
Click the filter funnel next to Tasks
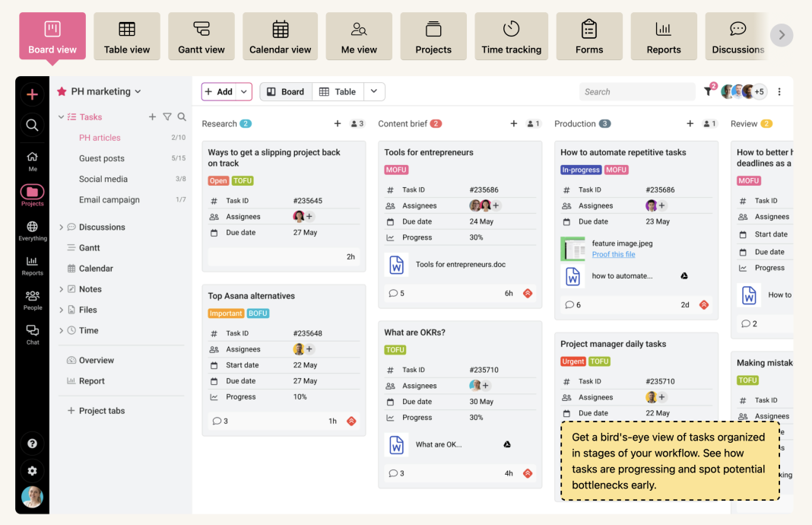(x=169, y=117)
